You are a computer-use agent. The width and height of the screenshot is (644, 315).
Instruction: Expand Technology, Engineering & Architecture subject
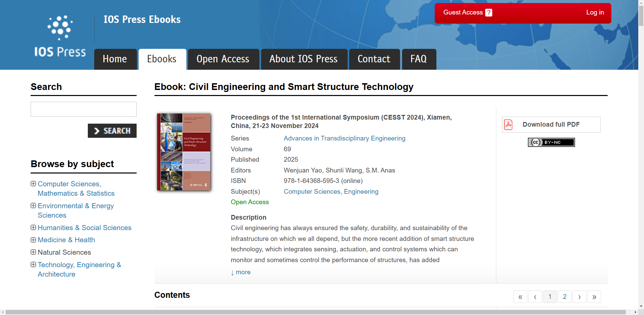click(33, 264)
